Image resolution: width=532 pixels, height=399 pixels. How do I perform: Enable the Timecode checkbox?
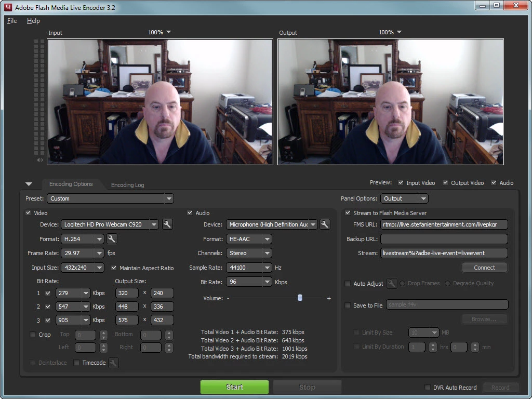pos(77,363)
